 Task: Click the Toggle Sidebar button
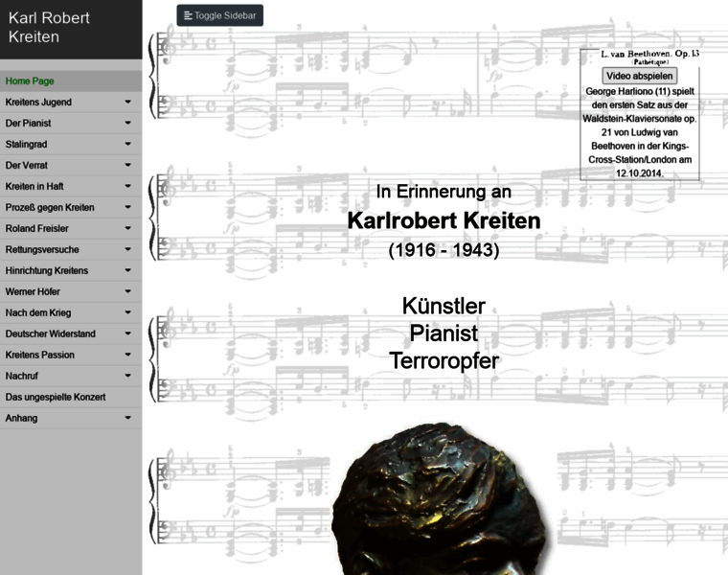pos(219,15)
